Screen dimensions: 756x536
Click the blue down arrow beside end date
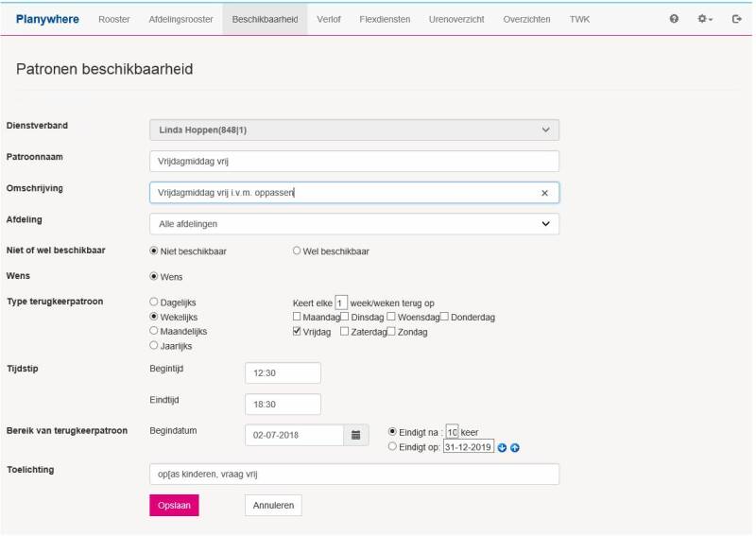click(503, 447)
